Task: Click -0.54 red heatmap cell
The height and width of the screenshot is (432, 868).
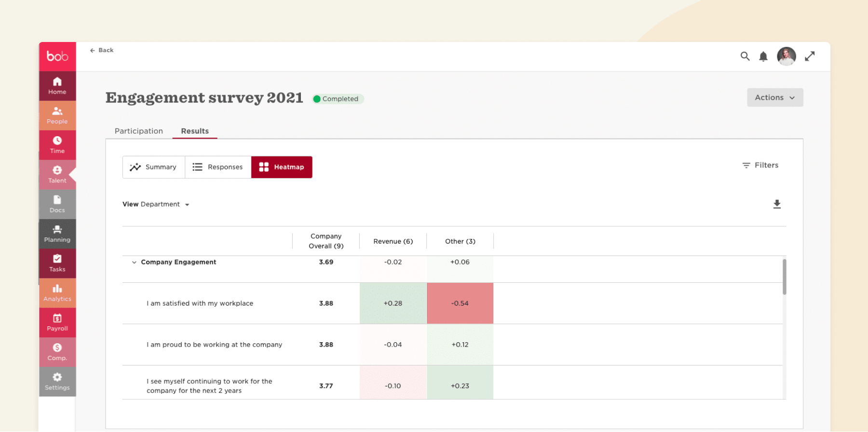Action: [x=460, y=303]
